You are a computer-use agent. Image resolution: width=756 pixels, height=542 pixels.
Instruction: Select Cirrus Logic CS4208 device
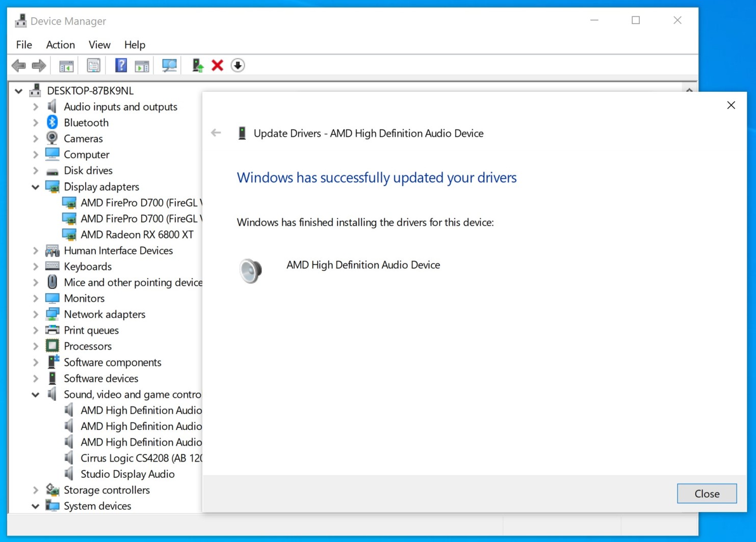point(141,458)
